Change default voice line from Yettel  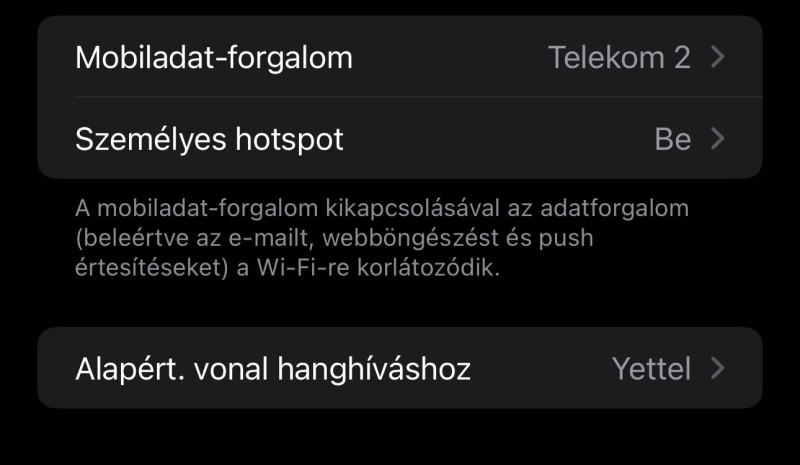coord(652,369)
